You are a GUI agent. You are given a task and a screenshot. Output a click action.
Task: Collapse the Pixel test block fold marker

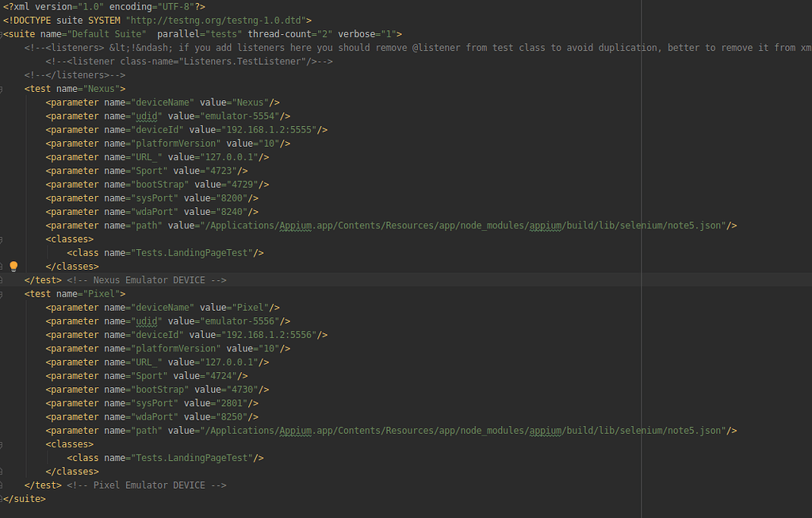click(2, 294)
